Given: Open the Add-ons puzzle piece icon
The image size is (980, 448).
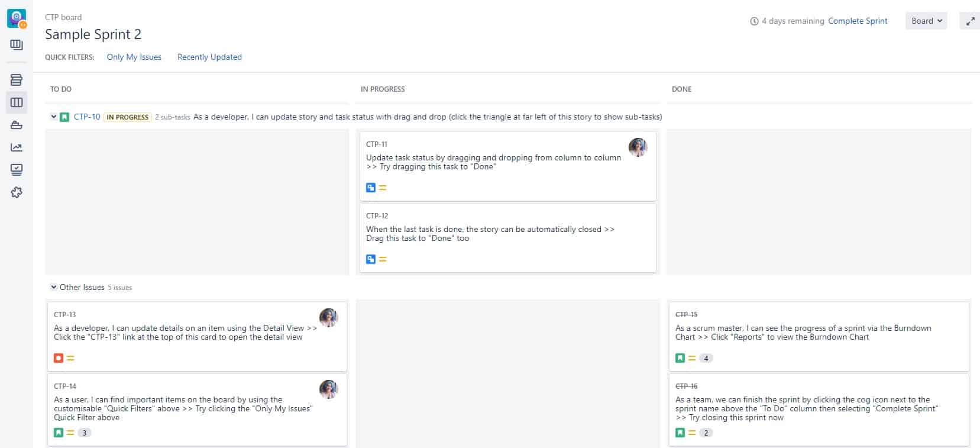Looking at the screenshot, I should 17,192.
